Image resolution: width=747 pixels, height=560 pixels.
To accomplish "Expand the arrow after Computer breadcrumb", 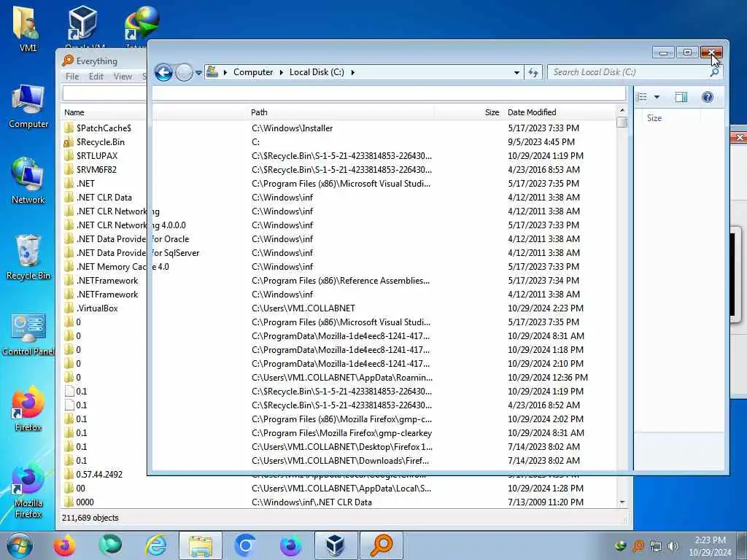I will pyautogui.click(x=281, y=72).
